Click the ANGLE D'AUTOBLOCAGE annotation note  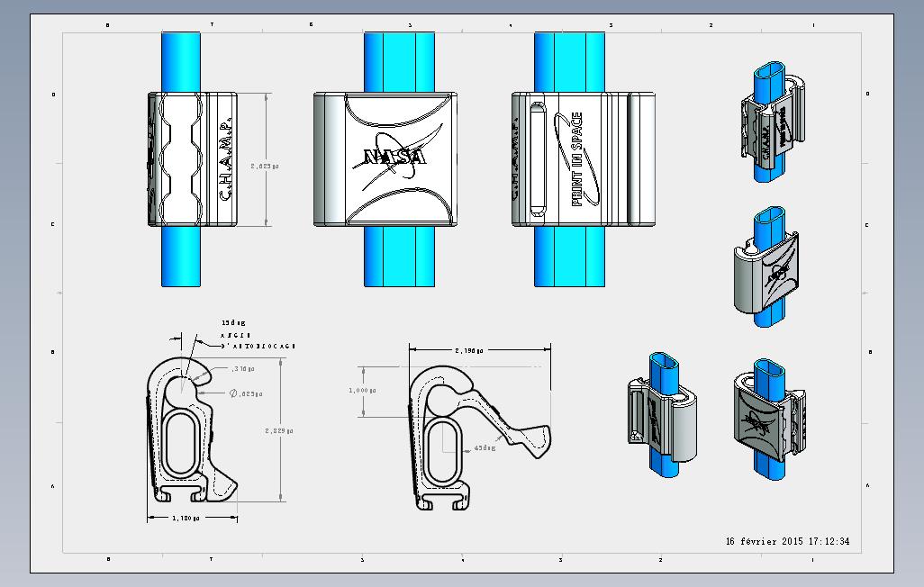pos(258,340)
